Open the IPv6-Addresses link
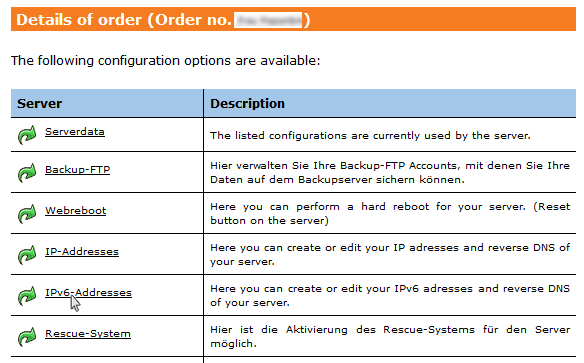The height and width of the screenshot is (363, 584). point(88,293)
